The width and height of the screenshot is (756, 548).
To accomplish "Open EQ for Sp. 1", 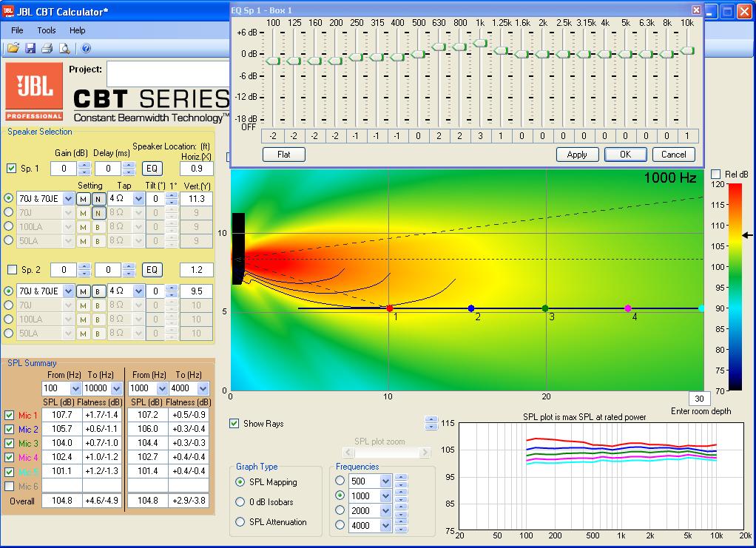I will 152,169.
